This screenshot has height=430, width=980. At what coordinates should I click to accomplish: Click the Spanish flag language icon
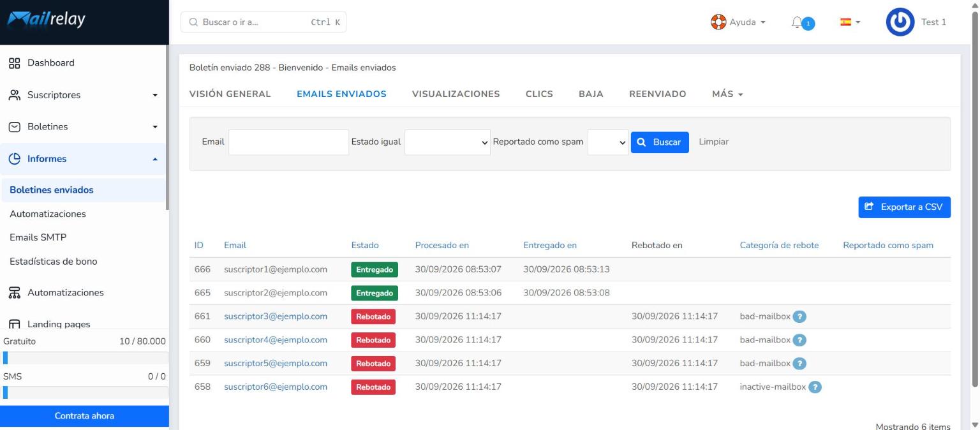pos(846,22)
